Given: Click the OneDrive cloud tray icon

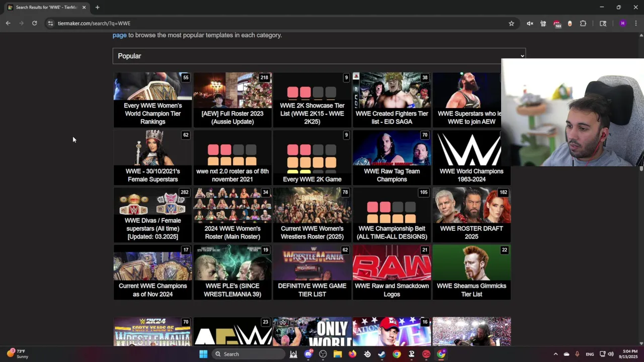Looking at the screenshot, I should click(567, 354).
